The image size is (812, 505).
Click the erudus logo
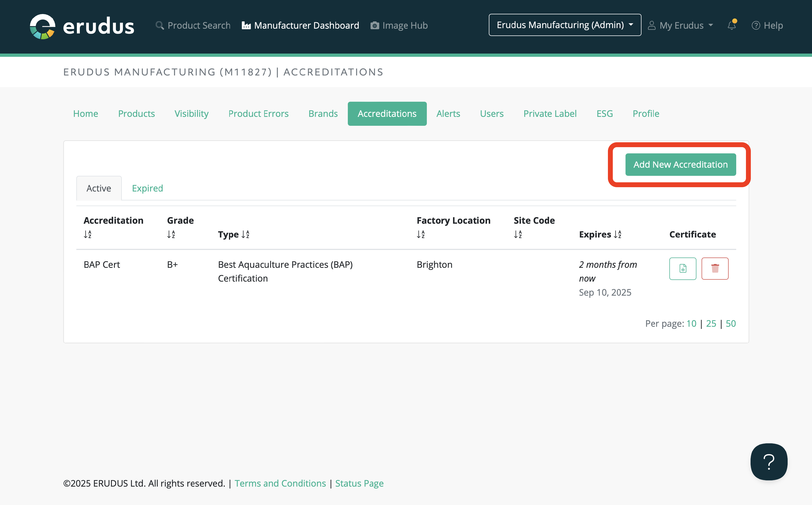[x=82, y=26]
